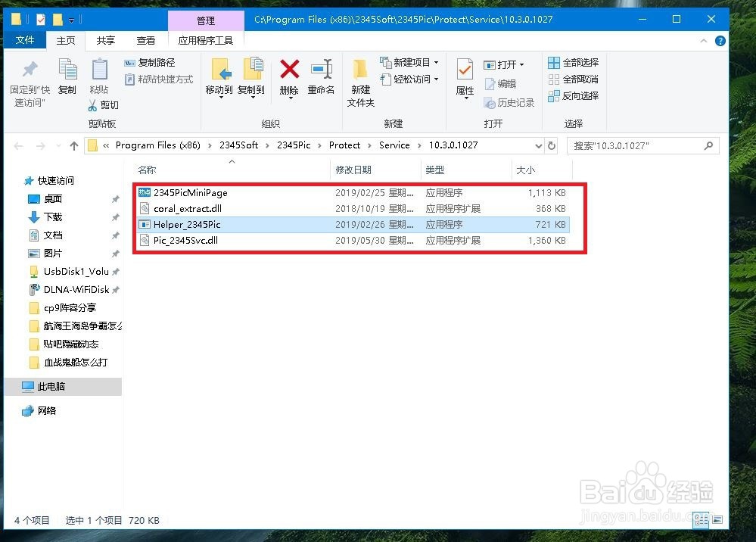Switch to the 共享 ribbon tab
The height and width of the screenshot is (542, 756).
(106, 41)
